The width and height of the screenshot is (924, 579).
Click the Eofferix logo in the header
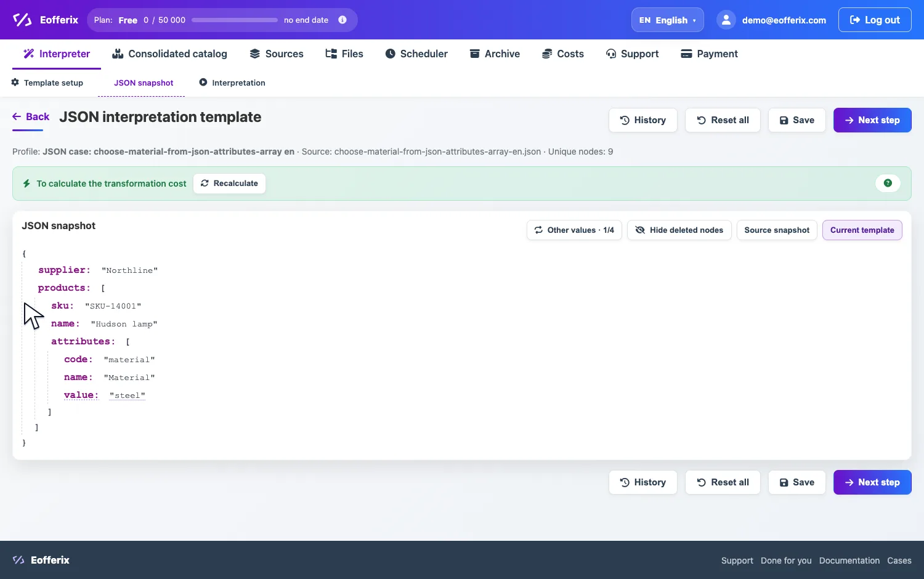(x=46, y=20)
